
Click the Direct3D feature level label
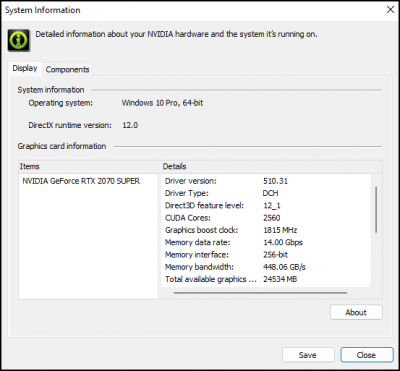(x=204, y=206)
